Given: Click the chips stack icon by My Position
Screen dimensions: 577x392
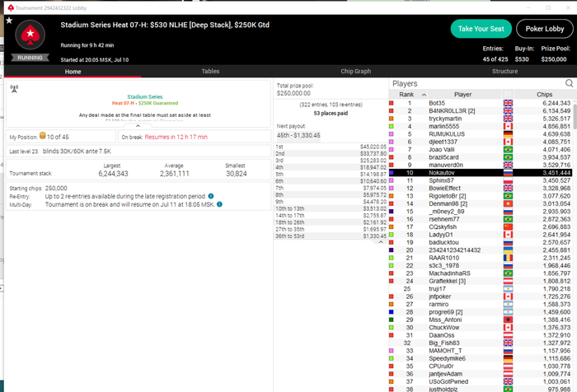Looking at the screenshot, I should [x=42, y=136].
